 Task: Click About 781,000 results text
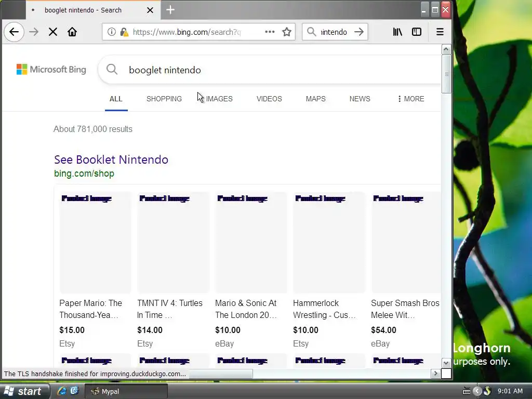[x=92, y=129]
